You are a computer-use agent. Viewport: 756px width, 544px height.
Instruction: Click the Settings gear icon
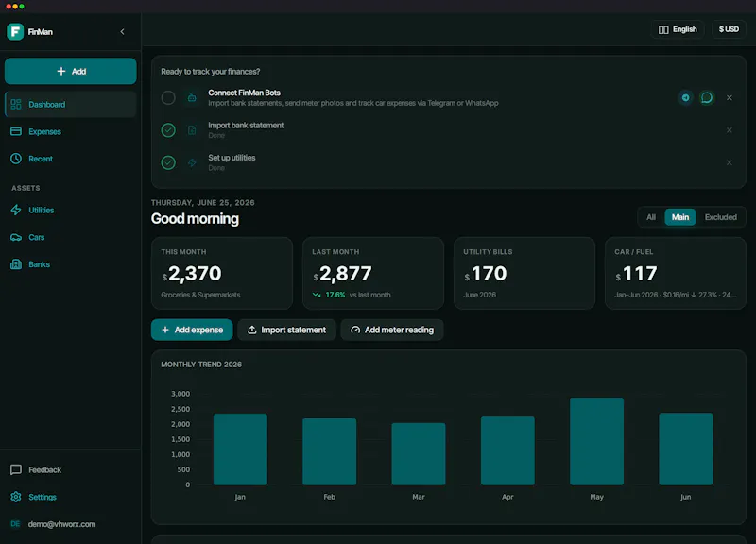[x=16, y=497]
